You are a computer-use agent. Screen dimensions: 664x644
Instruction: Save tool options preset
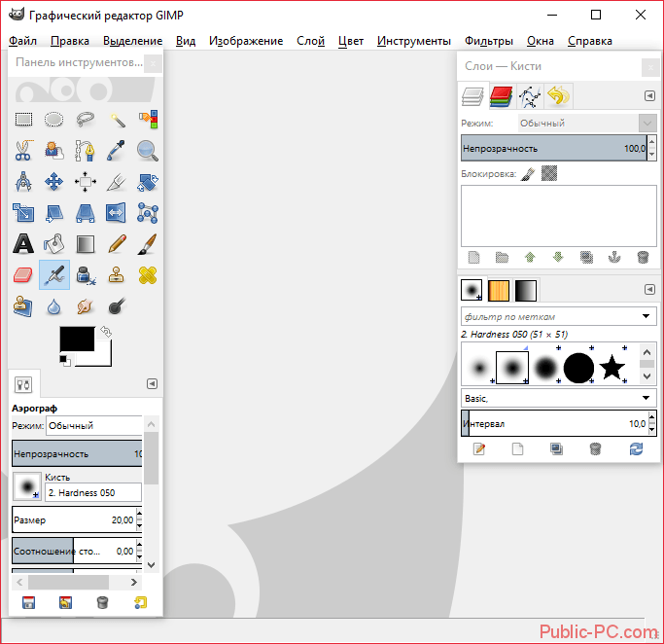click(29, 602)
